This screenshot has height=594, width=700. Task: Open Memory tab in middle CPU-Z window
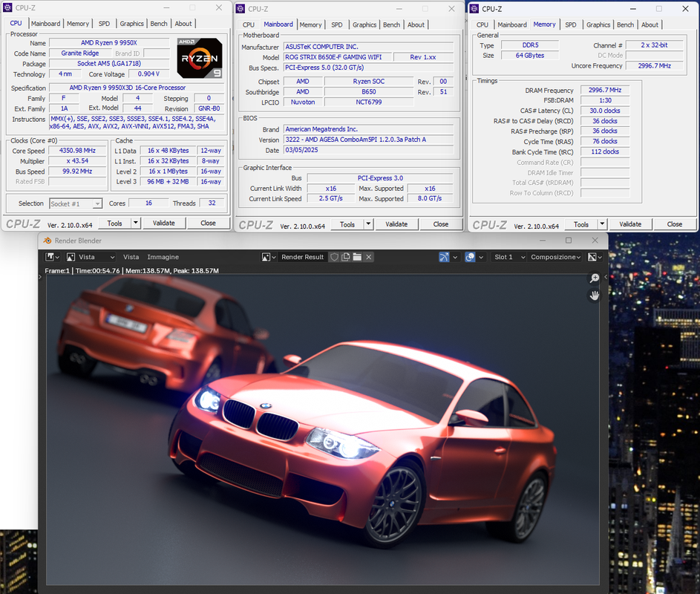click(x=311, y=25)
